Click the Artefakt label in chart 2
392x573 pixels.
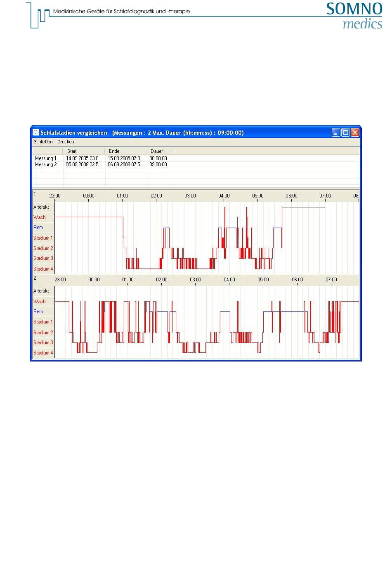tap(41, 291)
